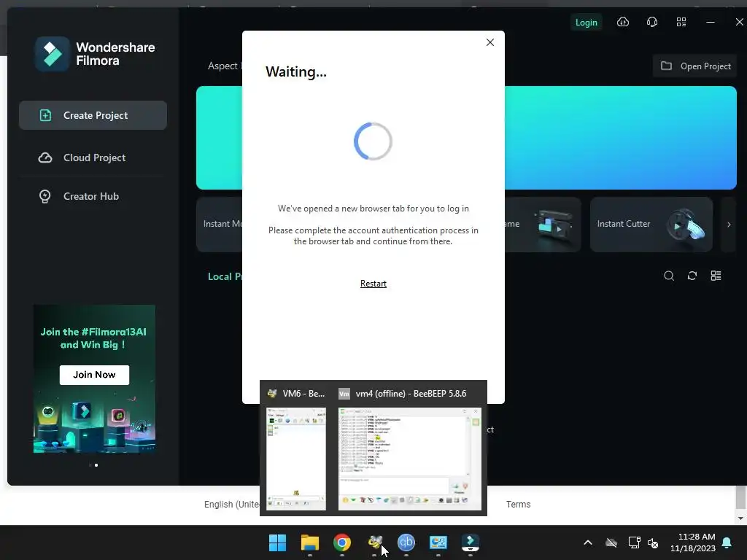Screen dimensions: 747x560
Task: Open the apps grid icon in header
Action: pos(681,22)
